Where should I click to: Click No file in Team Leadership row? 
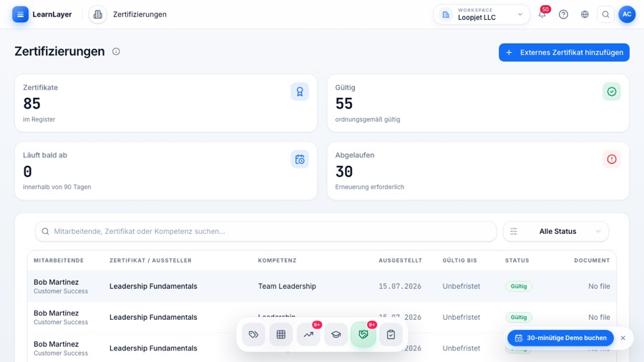(x=599, y=286)
